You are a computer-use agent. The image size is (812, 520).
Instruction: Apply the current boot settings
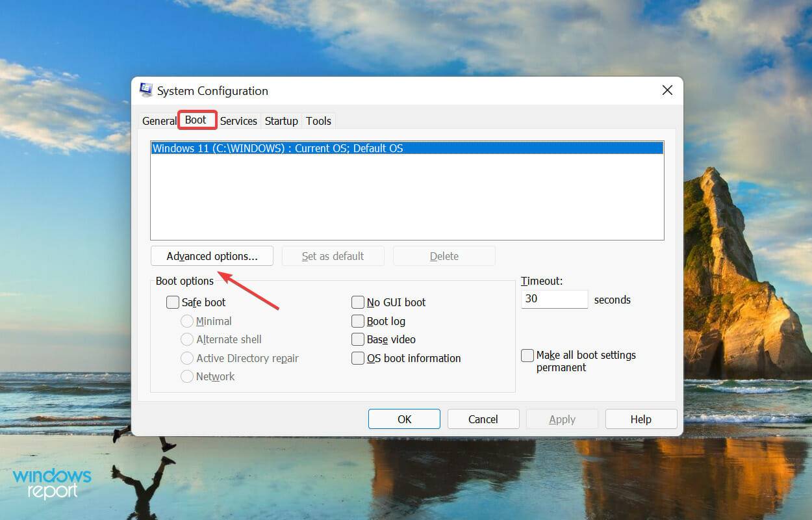pos(561,419)
